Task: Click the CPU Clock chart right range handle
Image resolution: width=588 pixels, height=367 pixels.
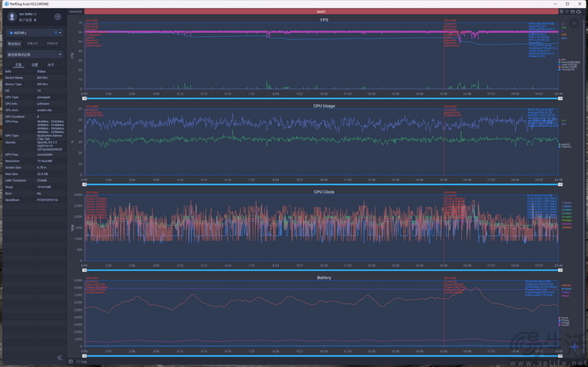Action: 561,271
